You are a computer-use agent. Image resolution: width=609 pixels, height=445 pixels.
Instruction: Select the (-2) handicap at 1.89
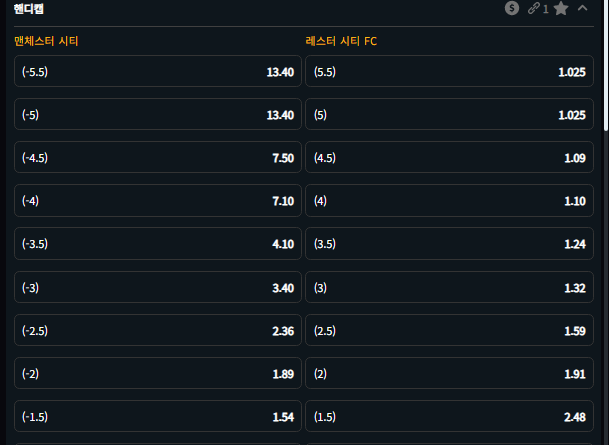158,374
